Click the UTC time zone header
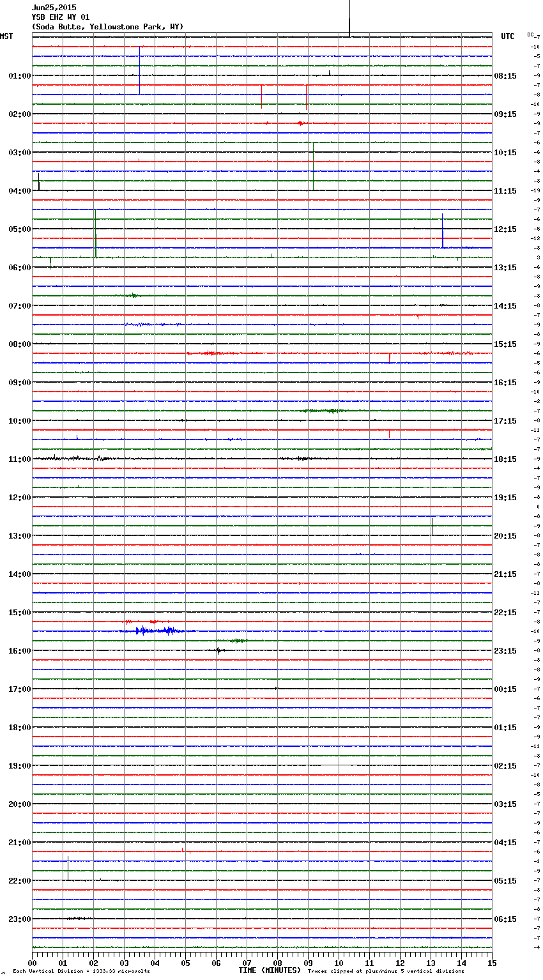Image resolution: width=543 pixels, height=980 pixels. point(508,36)
